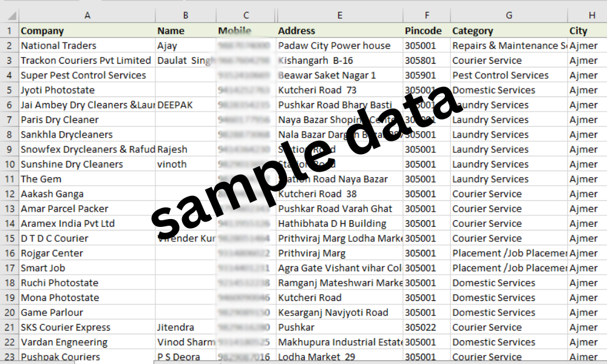Select column H header
Viewport: 607px width, 364px height.
pyautogui.click(x=588, y=15)
